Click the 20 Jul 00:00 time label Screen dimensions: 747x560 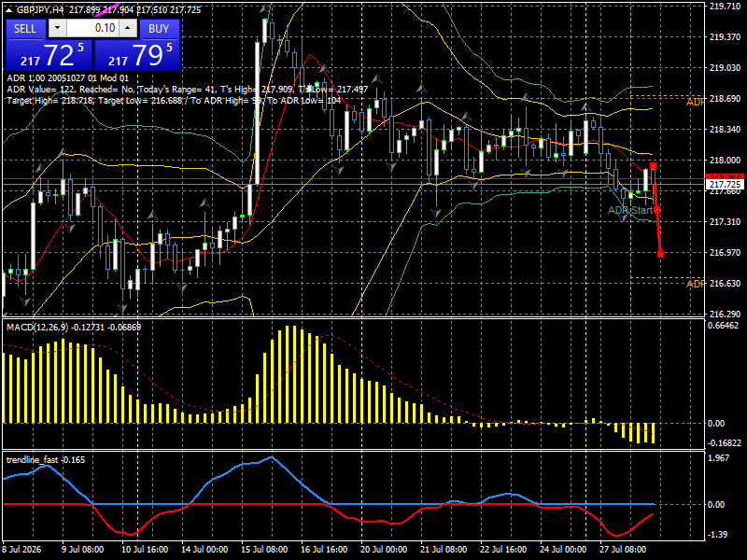(x=384, y=549)
